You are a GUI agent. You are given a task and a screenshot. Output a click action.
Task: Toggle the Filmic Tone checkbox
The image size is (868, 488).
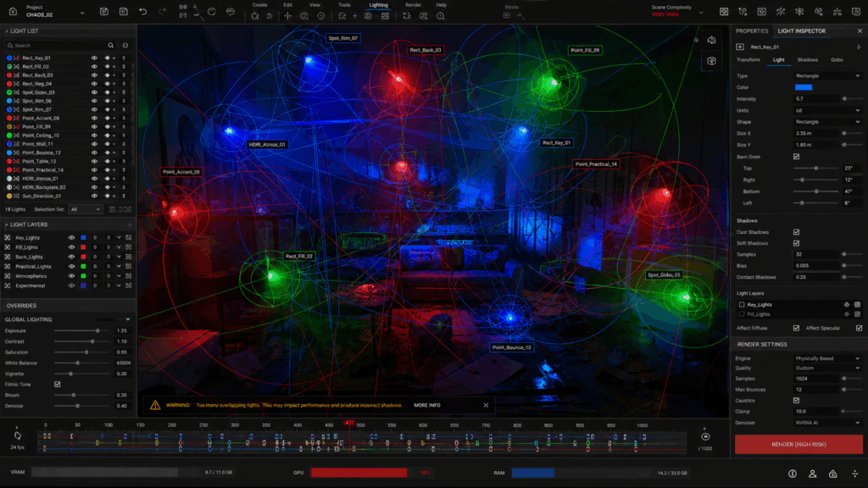[58, 384]
